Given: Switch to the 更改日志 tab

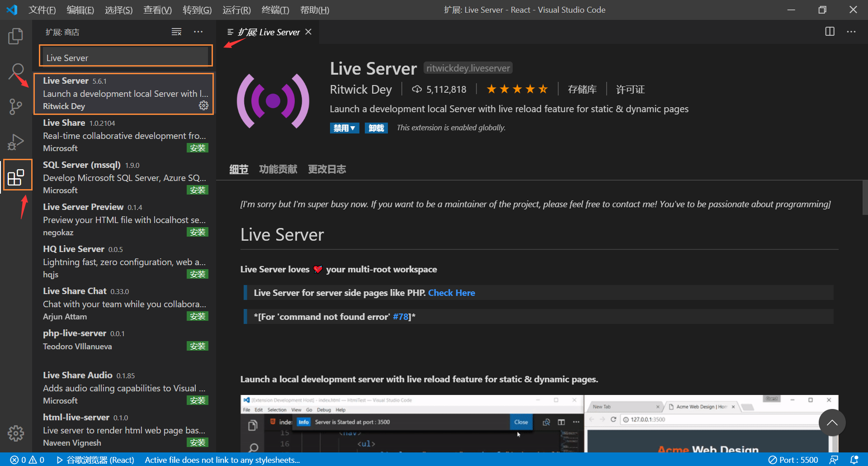Looking at the screenshot, I should tap(327, 169).
